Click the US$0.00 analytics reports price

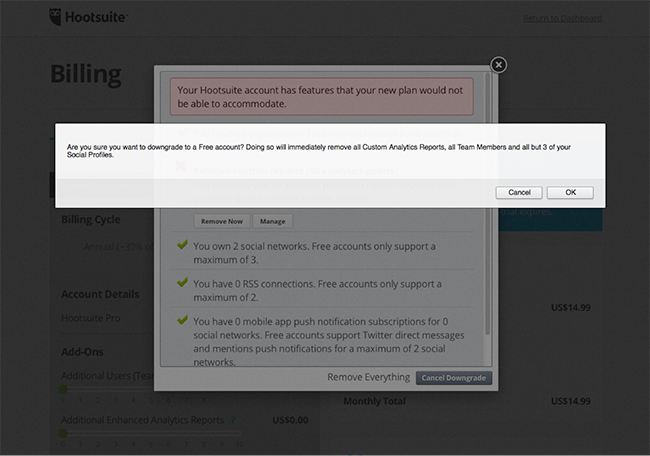tap(290, 420)
